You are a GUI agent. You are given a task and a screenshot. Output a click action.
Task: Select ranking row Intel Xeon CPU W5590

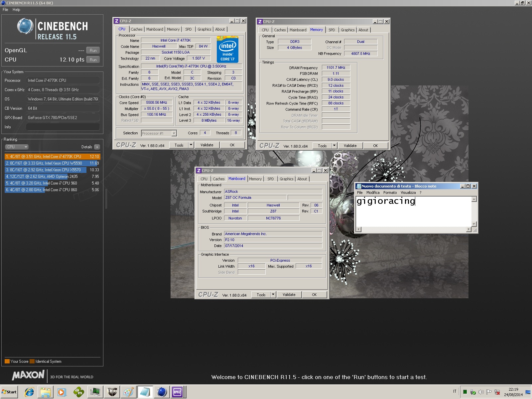(x=52, y=163)
